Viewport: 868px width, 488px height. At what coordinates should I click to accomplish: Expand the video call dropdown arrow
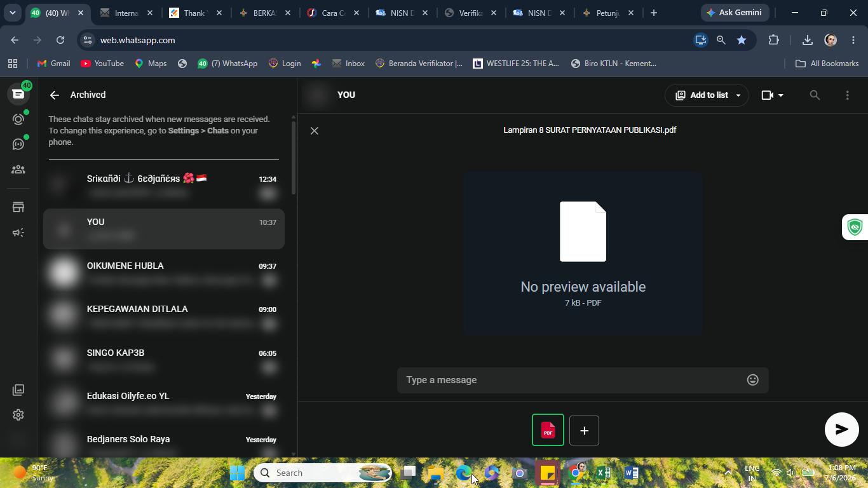pos(781,95)
